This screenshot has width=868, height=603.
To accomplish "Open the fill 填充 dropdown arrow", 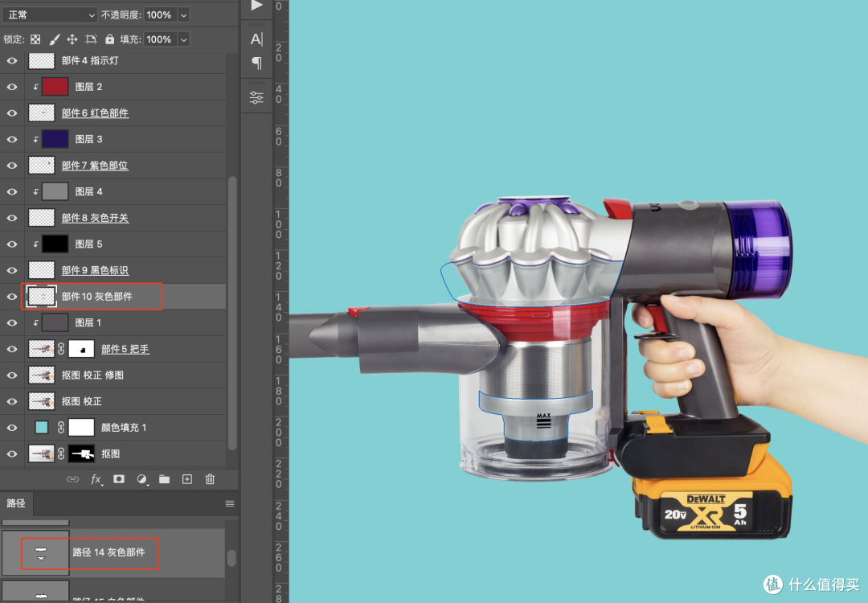I will click(x=183, y=39).
